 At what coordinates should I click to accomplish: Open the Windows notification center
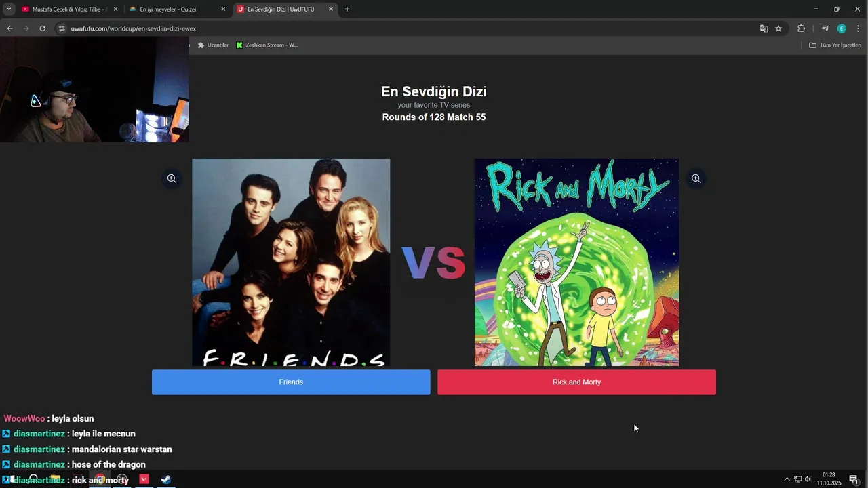(x=854, y=479)
